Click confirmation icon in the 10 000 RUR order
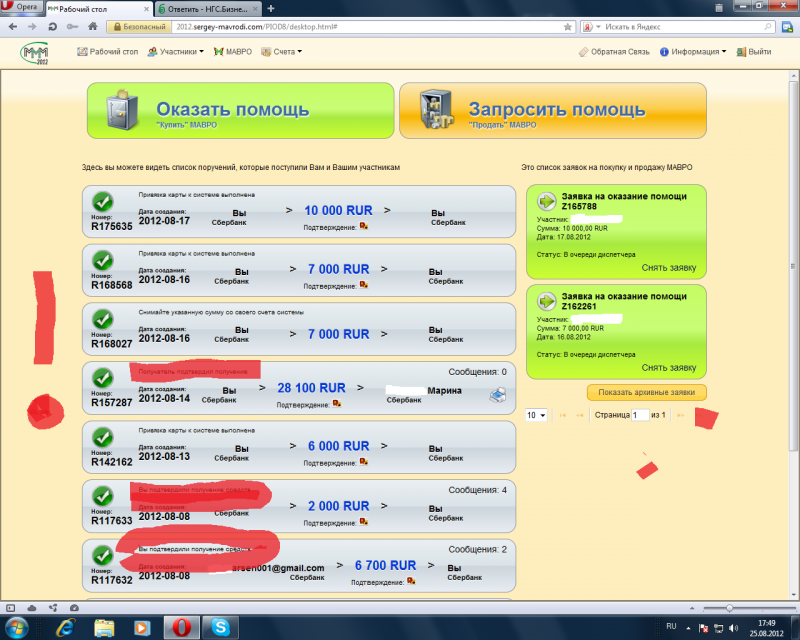 pos(363,226)
